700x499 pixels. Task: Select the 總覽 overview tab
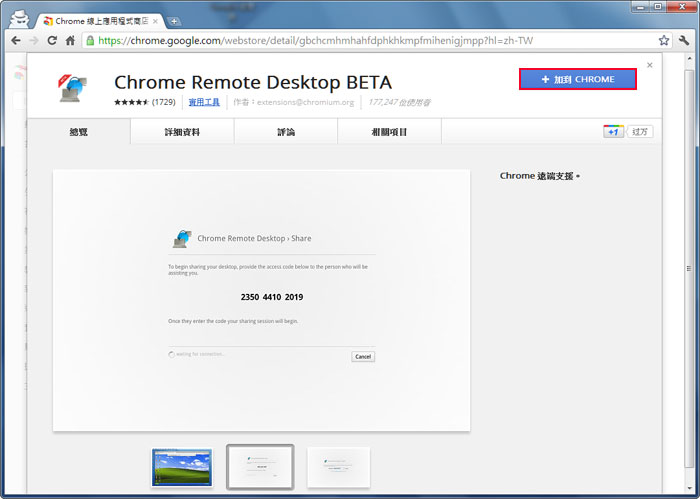(x=79, y=132)
